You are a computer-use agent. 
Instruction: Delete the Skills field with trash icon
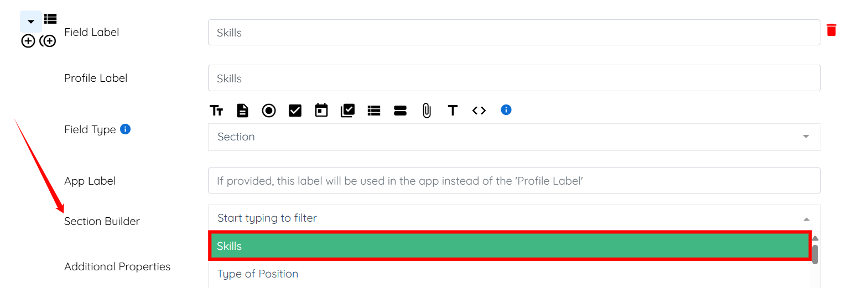coord(831,30)
